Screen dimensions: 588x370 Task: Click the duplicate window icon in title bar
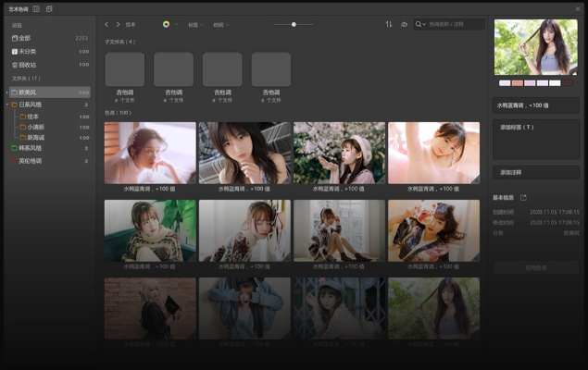pyautogui.click(x=49, y=8)
